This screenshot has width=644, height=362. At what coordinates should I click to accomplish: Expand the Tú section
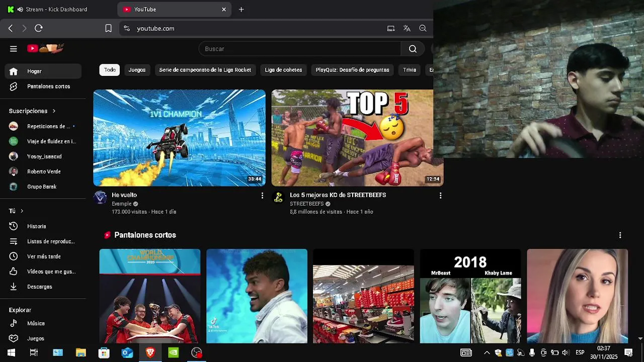tap(16, 211)
